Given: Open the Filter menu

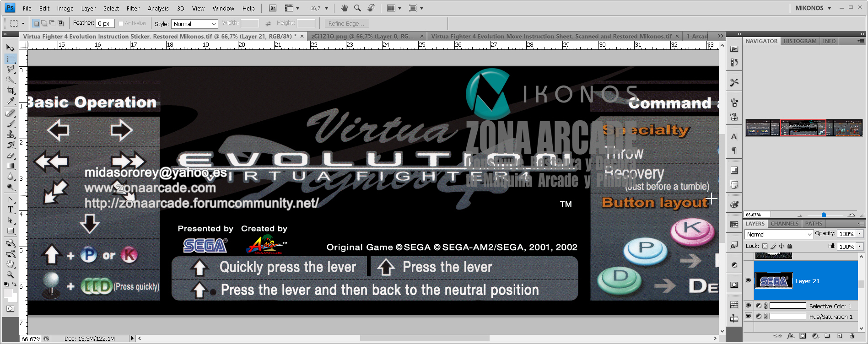Looking at the screenshot, I should (x=133, y=8).
